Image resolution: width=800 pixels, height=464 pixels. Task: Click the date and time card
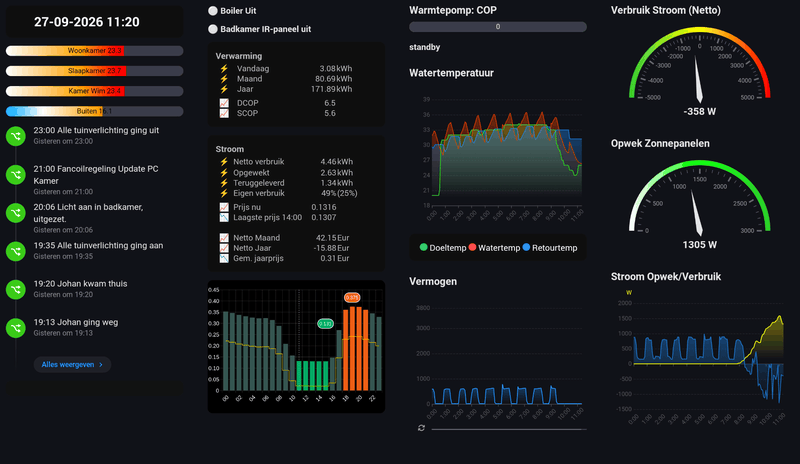coord(94,22)
